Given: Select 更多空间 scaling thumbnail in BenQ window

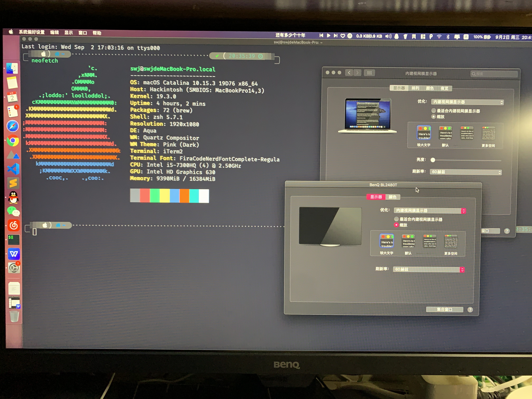Looking at the screenshot, I should pos(451,241).
